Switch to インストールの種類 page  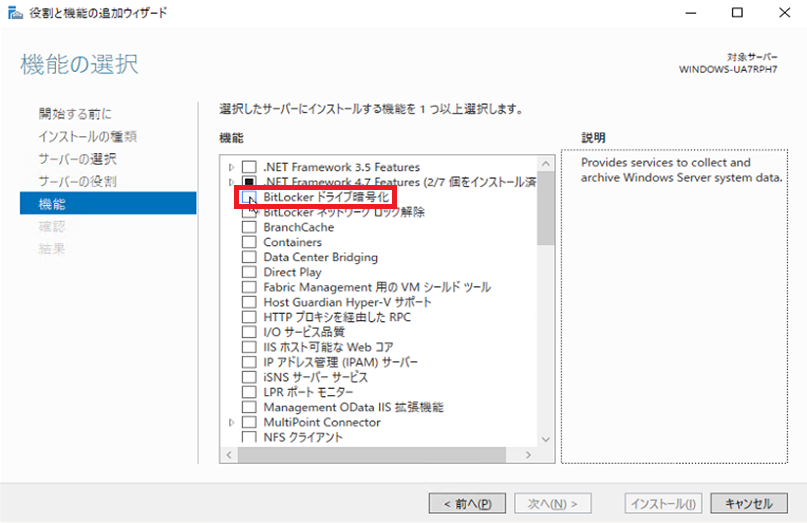pyautogui.click(x=87, y=136)
